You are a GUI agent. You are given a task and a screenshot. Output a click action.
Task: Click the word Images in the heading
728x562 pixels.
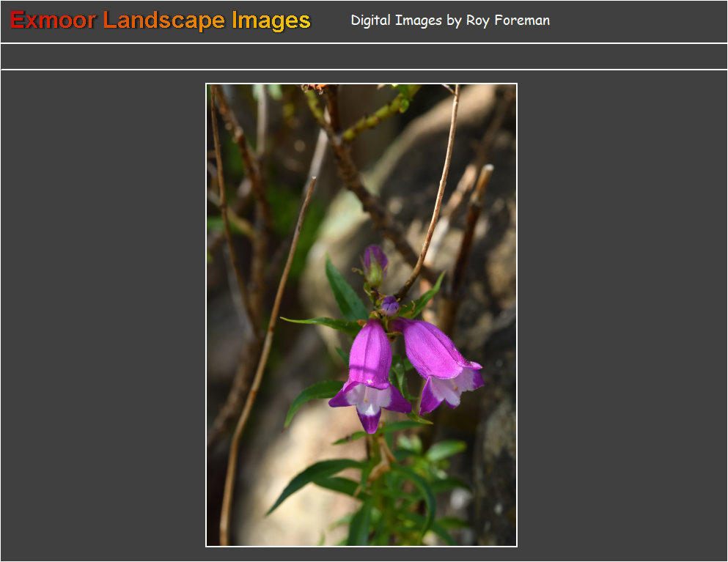(271, 21)
